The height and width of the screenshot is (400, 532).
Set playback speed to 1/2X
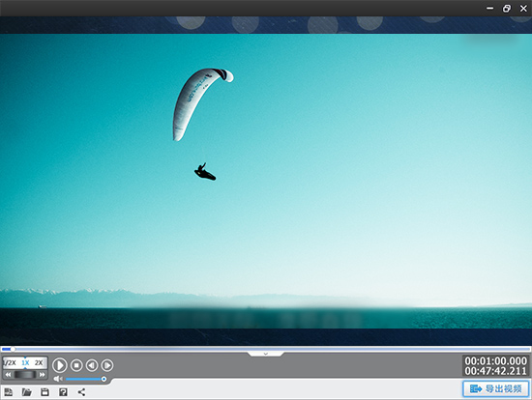pos(10,363)
